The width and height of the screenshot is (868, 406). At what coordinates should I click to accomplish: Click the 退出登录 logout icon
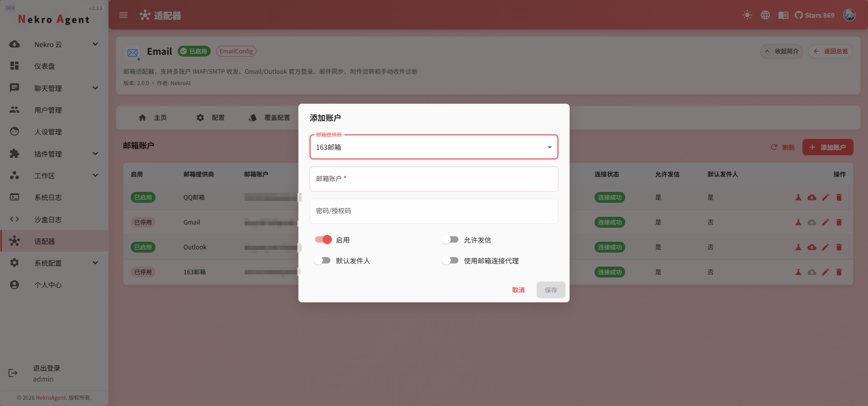coord(13,373)
